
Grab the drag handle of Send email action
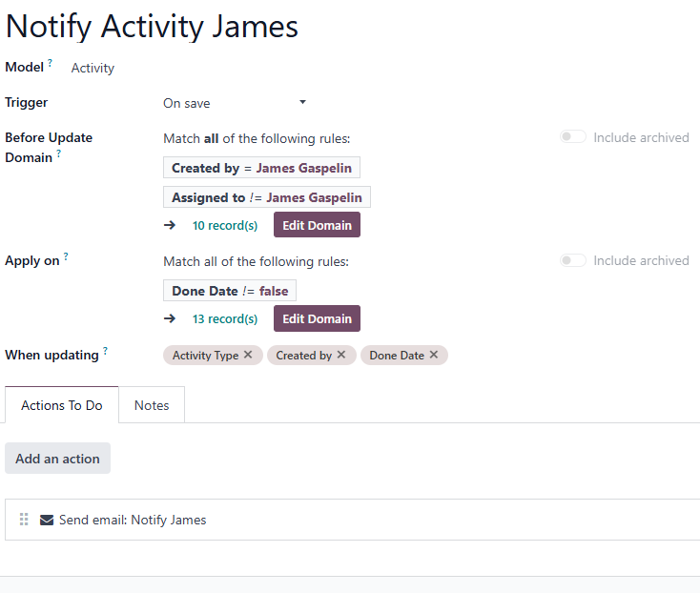(24, 520)
